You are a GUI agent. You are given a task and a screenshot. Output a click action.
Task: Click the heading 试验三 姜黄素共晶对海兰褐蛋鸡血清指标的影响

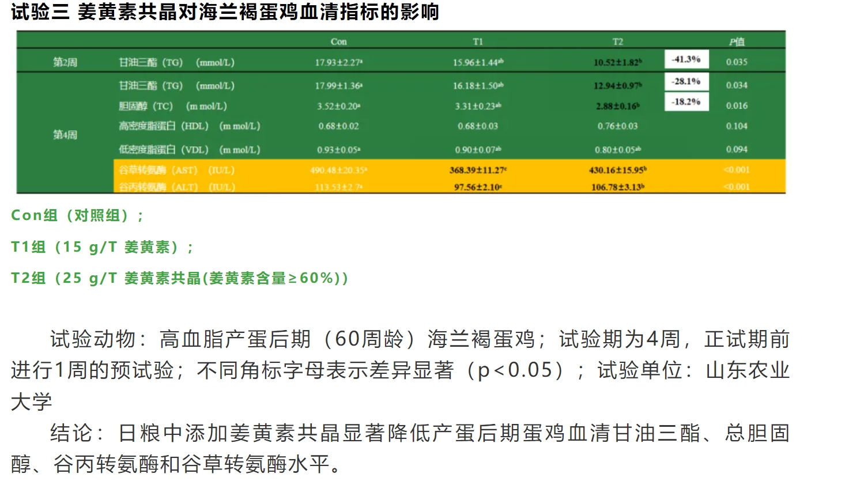[225, 12]
